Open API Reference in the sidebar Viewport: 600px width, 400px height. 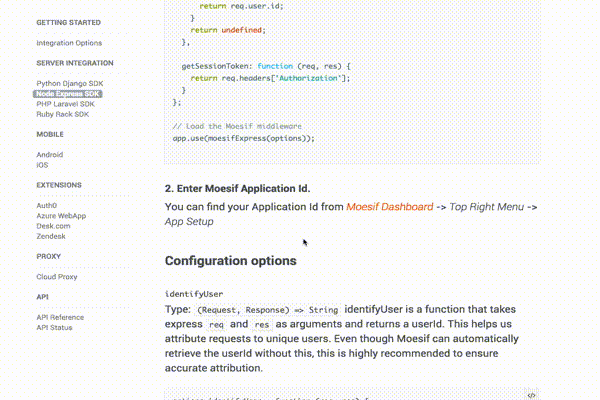click(x=60, y=317)
